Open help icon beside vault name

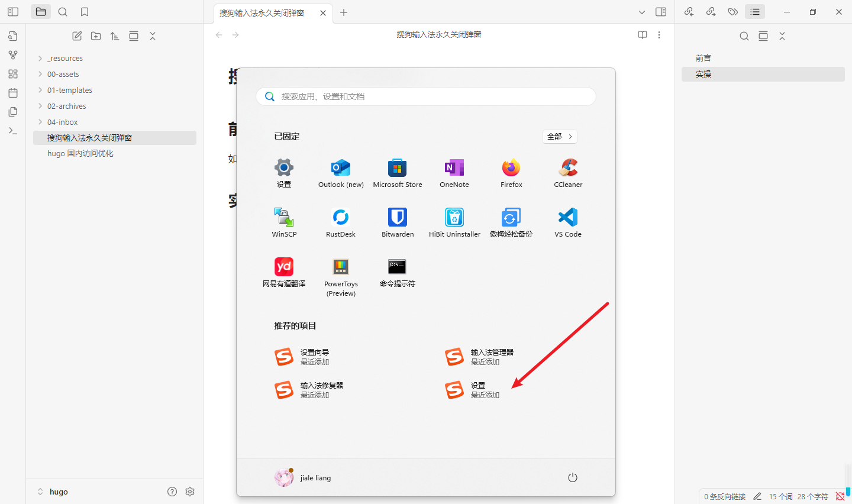click(172, 492)
